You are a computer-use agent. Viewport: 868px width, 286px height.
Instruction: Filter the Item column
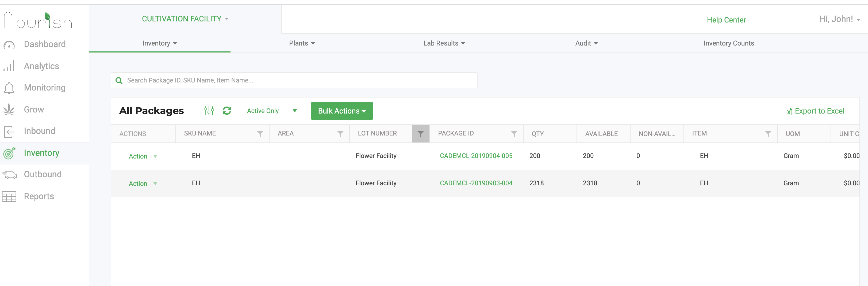tap(768, 134)
